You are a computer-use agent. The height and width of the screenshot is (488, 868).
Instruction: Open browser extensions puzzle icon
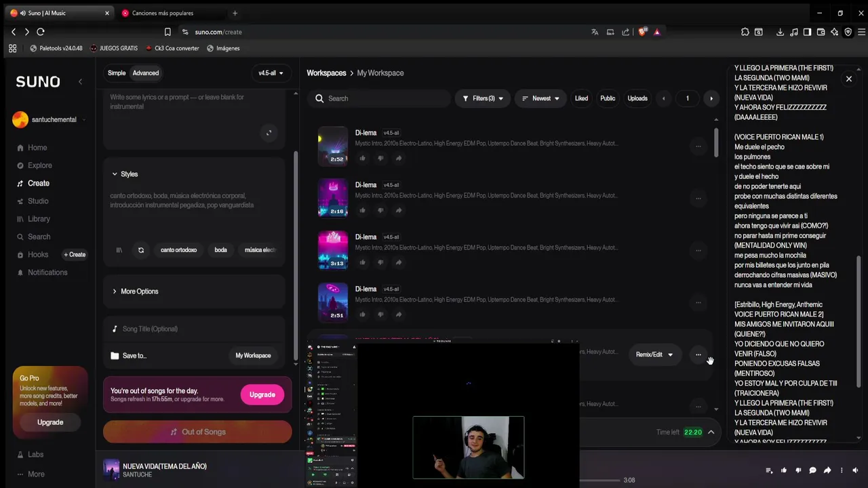point(745,32)
